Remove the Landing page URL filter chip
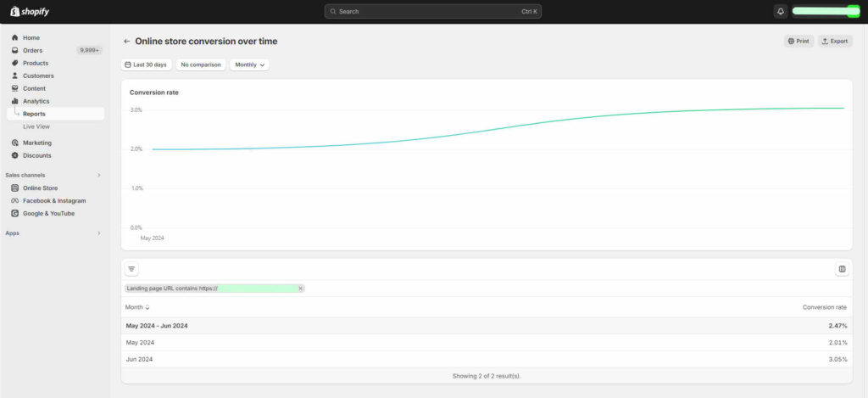868x398 pixels. pos(300,289)
